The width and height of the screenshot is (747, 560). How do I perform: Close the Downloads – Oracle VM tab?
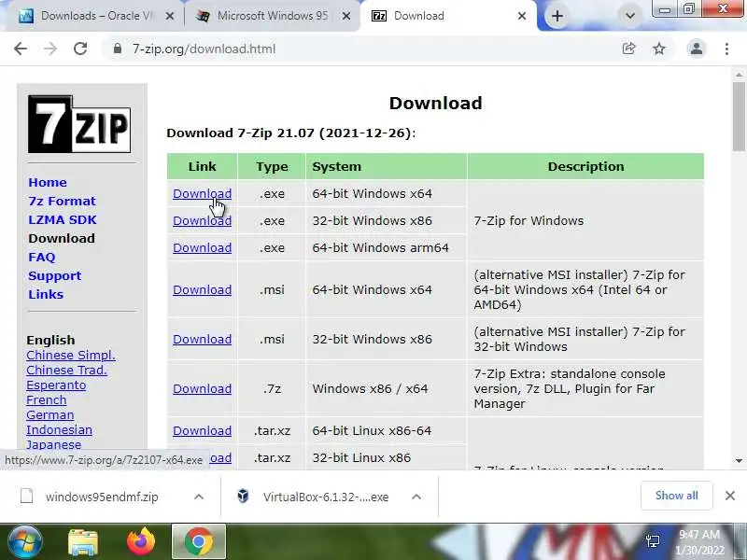pyautogui.click(x=169, y=16)
